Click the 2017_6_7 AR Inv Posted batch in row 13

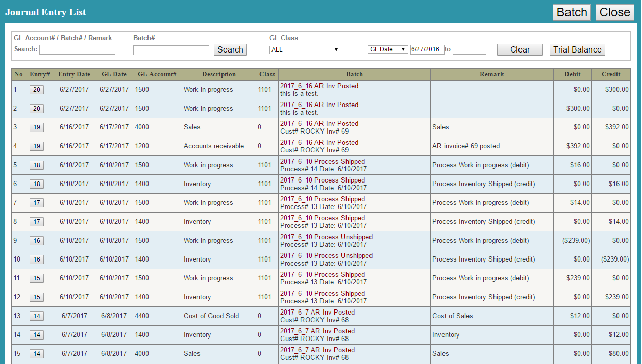click(x=317, y=313)
